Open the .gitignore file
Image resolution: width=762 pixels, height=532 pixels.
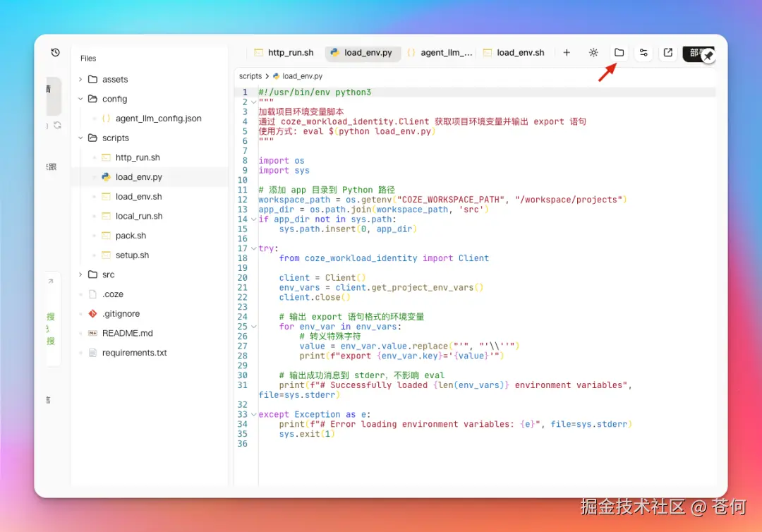pyautogui.click(x=121, y=314)
